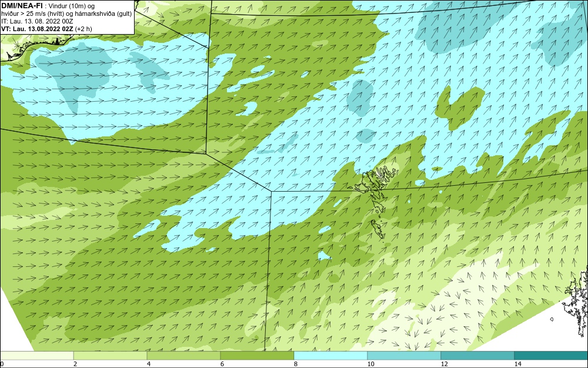The image size is (588, 368).
Task: Click the 2–4 m/s light green swatch
Action: tap(111, 356)
